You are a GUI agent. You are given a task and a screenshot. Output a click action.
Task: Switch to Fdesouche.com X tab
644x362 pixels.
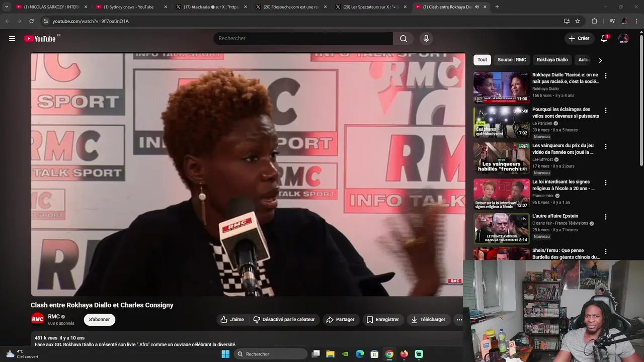tap(292, 7)
